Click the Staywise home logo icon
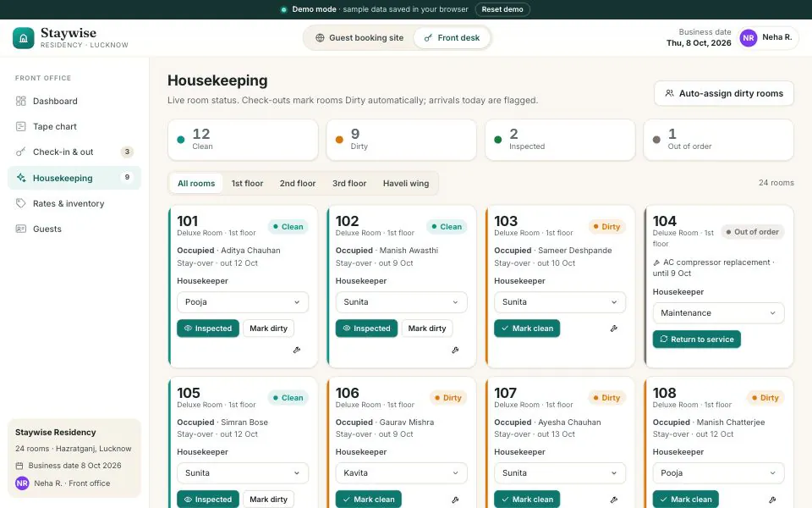The width and height of the screenshot is (812, 508). (x=24, y=38)
